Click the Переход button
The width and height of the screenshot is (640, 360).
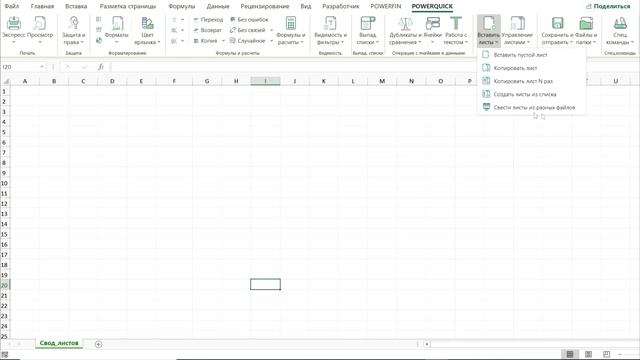208,20
